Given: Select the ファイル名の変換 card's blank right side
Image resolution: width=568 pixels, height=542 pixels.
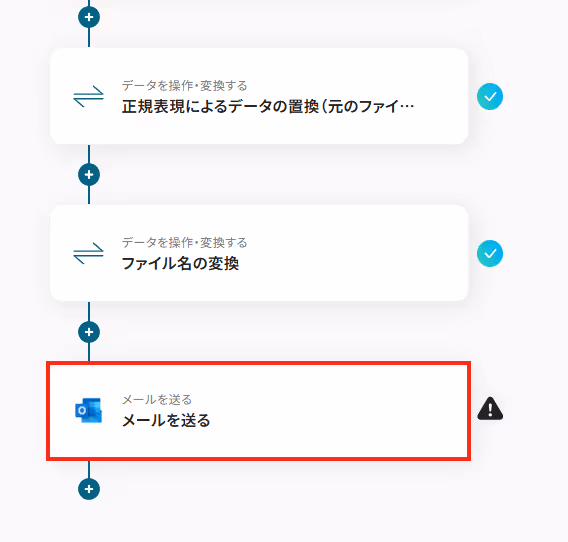Looking at the screenshot, I should tap(353, 254).
